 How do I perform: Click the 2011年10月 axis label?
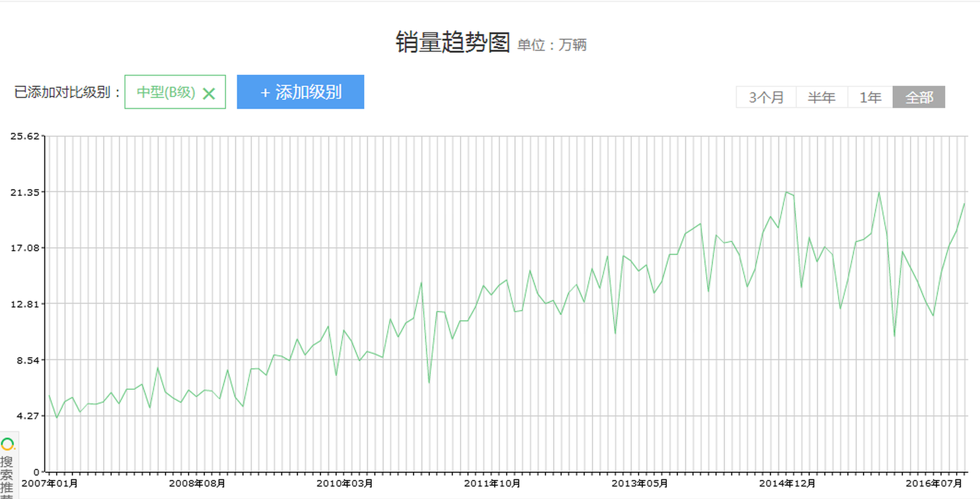point(492,483)
